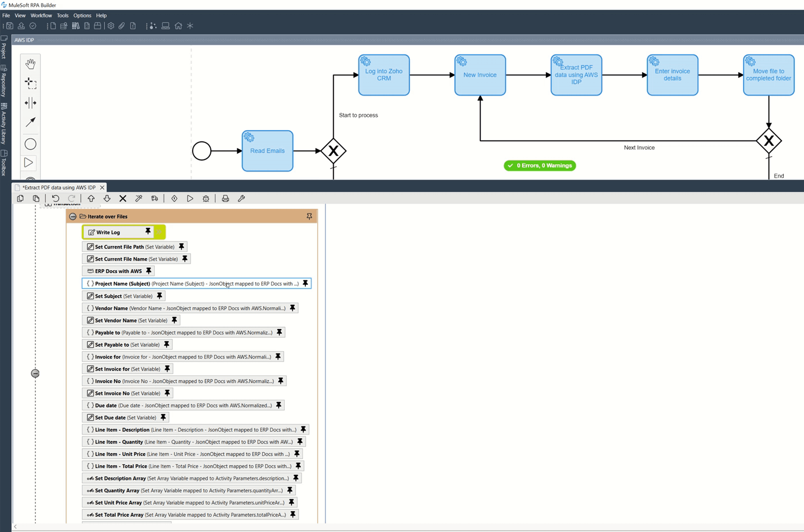Toggle the pin on ERP Docs with AWS
This screenshot has width=804, height=532.
point(149,270)
